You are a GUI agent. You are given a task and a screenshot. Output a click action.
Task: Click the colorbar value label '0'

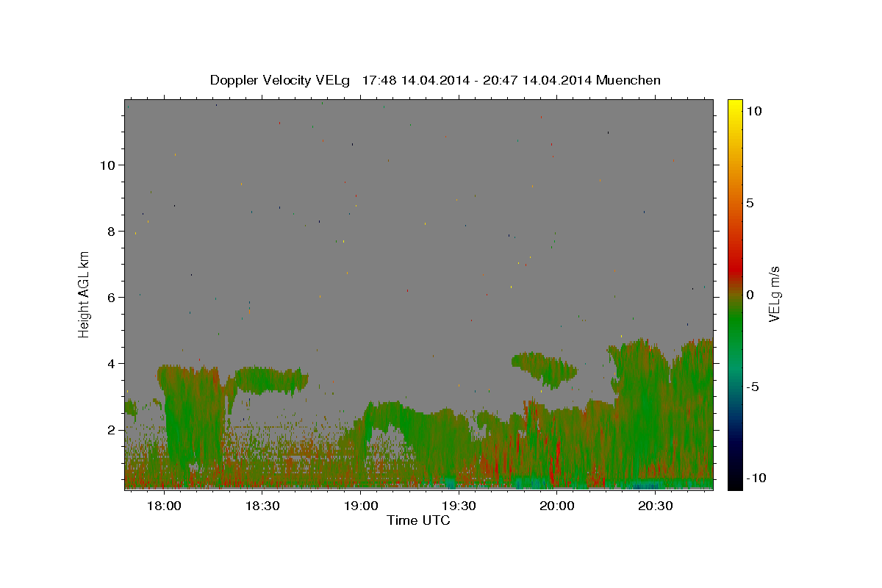coord(750,295)
